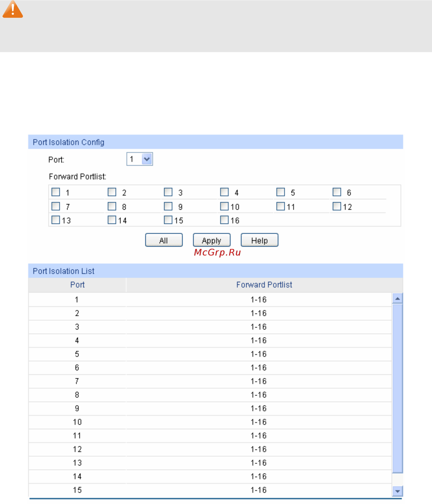Click the list's vertical scrollbar thumb
The width and height of the screenshot is (432, 504).
tap(397, 388)
